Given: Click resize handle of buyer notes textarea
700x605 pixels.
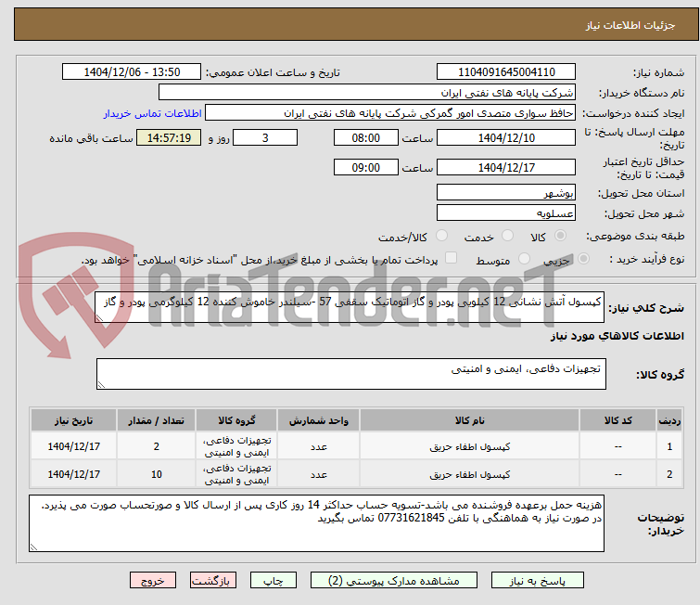Looking at the screenshot, I should pos(33,547).
